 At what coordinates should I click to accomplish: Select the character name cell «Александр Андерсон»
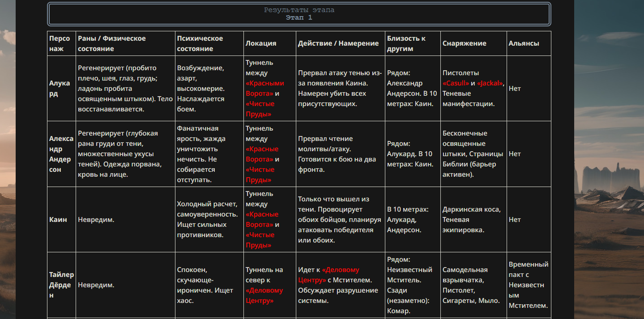coord(61,154)
